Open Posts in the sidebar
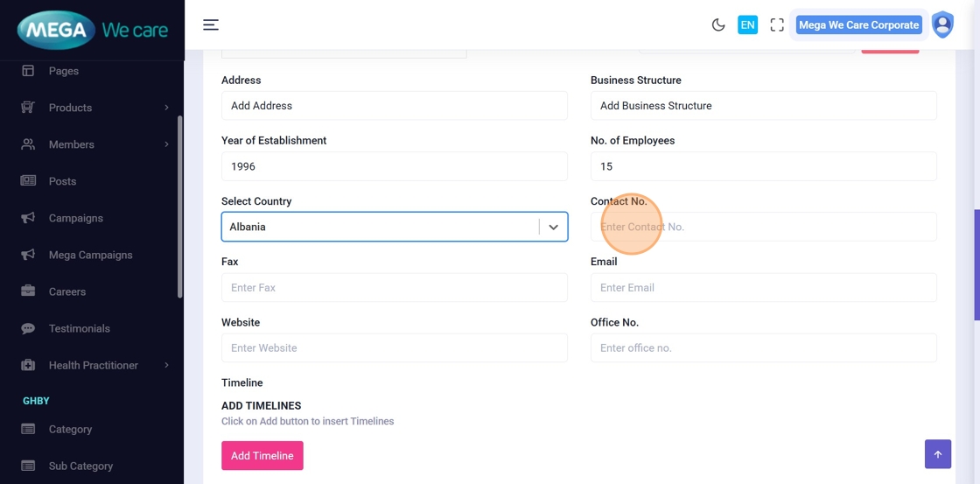 (62, 181)
